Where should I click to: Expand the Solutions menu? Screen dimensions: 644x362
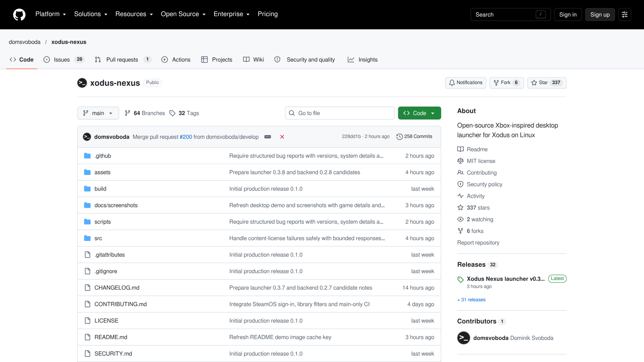tap(91, 14)
